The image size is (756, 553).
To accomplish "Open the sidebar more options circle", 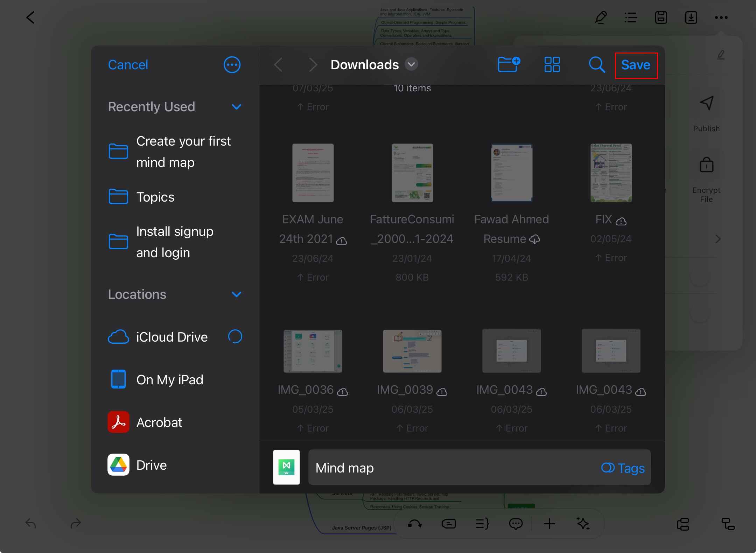I will point(232,65).
